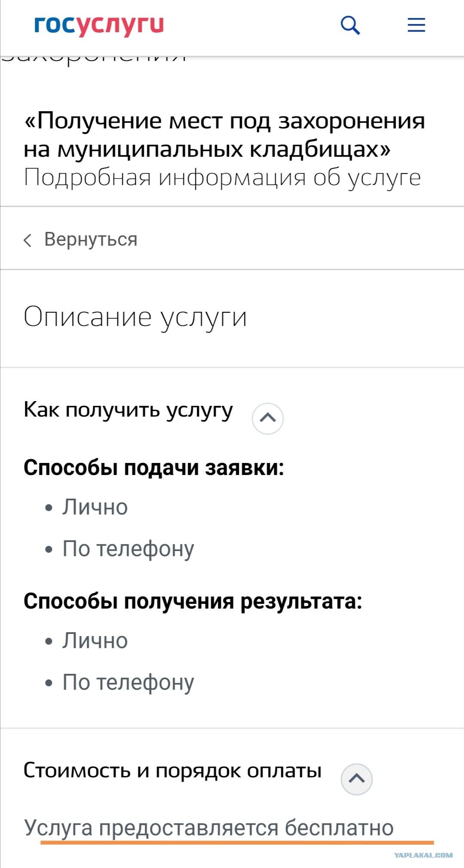Collapse Как получить услугу with its chevron
464x868 pixels.
coord(268,418)
